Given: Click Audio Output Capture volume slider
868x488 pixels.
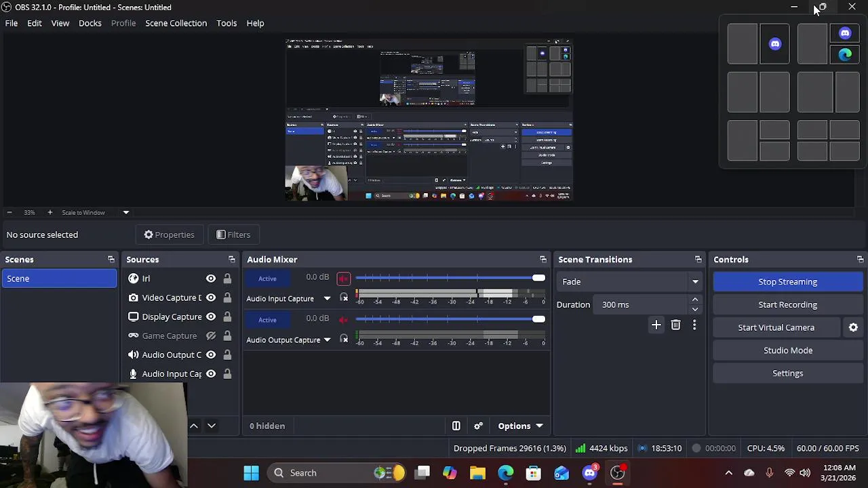Looking at the screenshot, I should pyautogui.click(x=450, y=319).
